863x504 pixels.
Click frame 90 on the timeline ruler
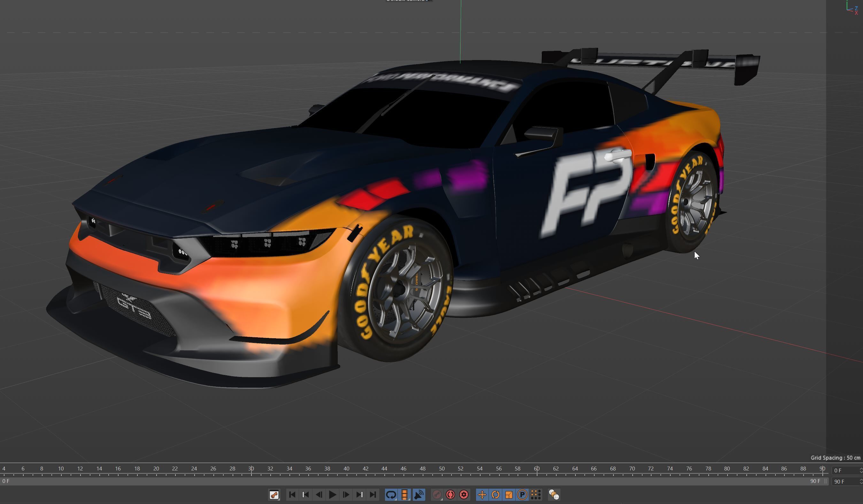click(x=822, y=469)
